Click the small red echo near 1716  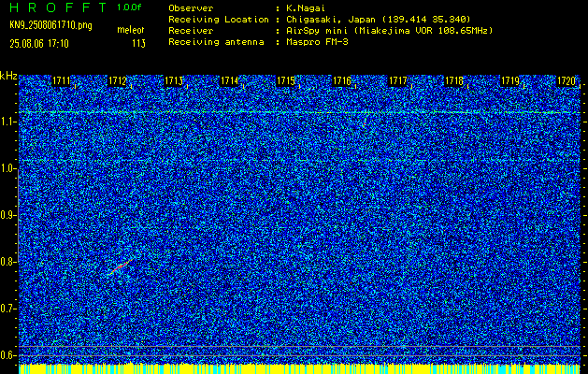(365, 122)
